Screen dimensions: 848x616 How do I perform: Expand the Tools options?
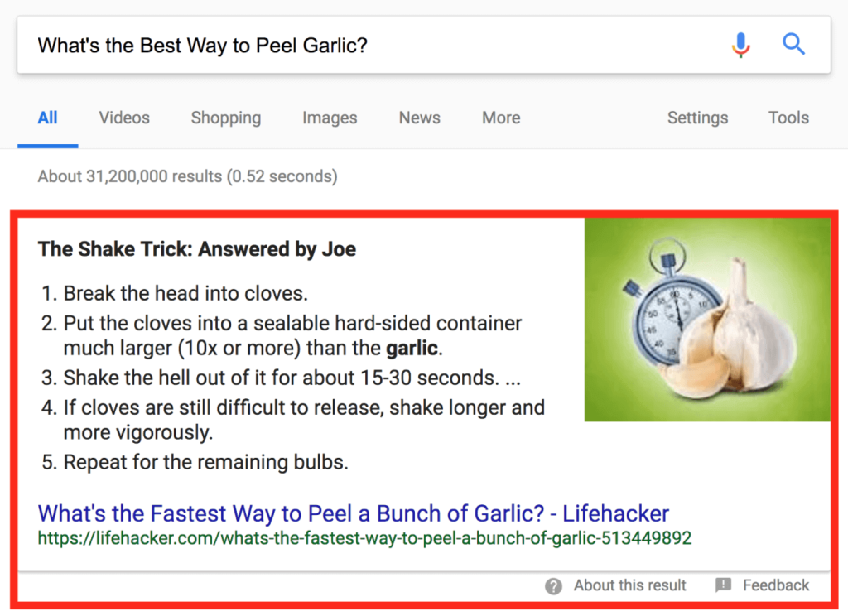(x=788, y=118)
